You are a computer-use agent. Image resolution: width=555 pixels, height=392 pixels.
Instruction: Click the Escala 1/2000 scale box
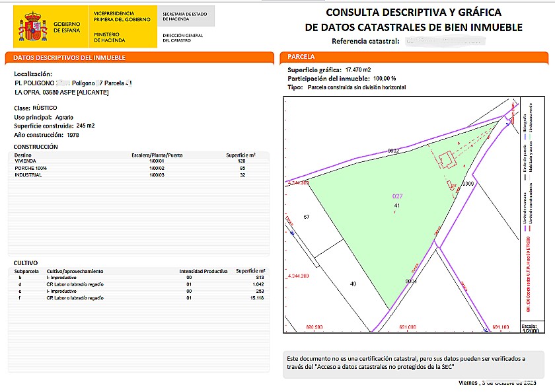click(529, 329)
